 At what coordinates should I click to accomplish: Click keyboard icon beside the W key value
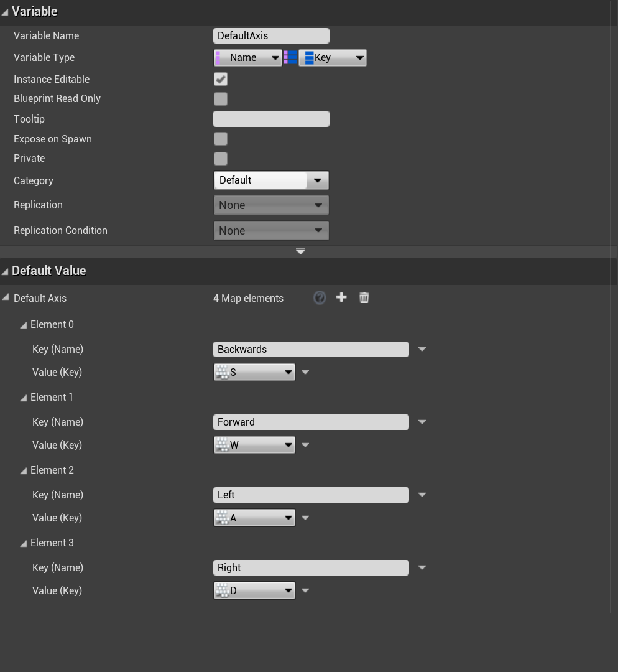coord(222,445)
